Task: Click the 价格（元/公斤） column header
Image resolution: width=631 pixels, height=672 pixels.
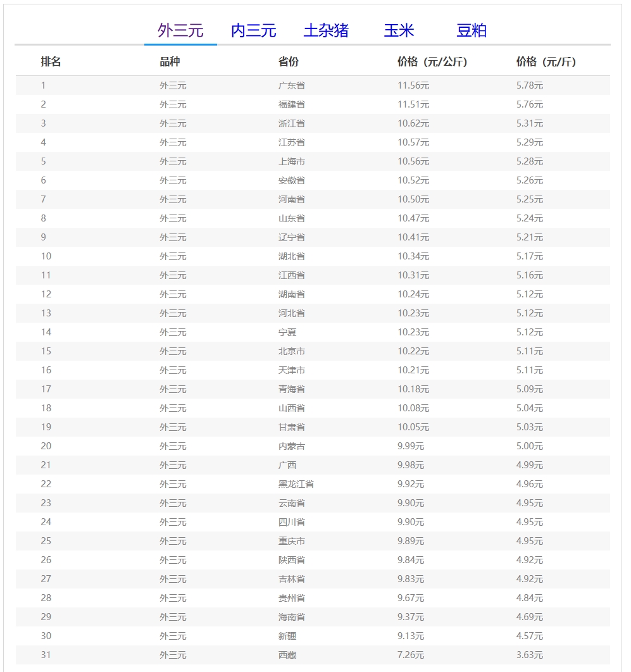Action: 432,62
